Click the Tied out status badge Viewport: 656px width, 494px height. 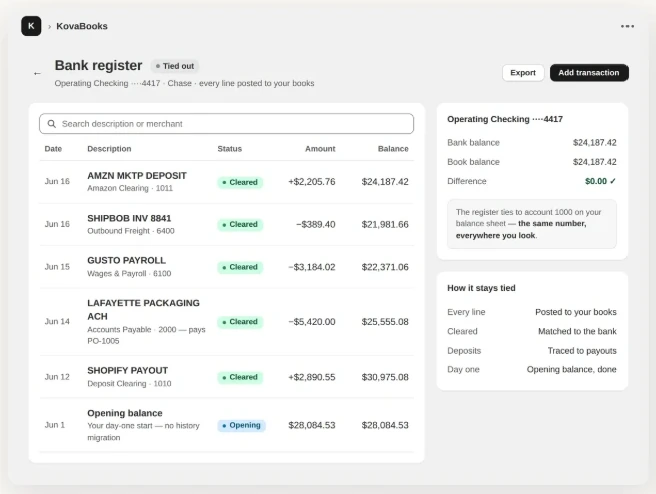pyautogui.click(x=175, y=66)
